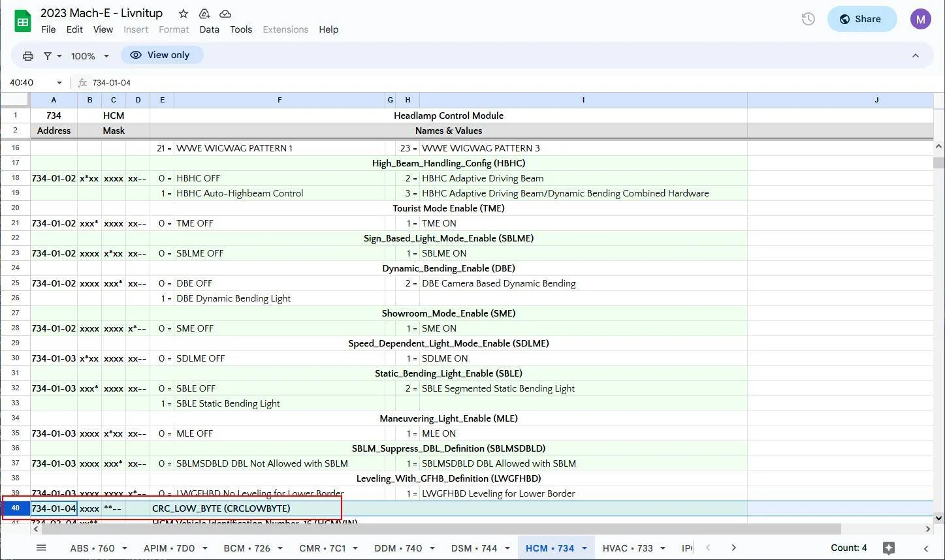Click the vertical scrollbar thumb
945x560 pixels.
coord(938,163)
